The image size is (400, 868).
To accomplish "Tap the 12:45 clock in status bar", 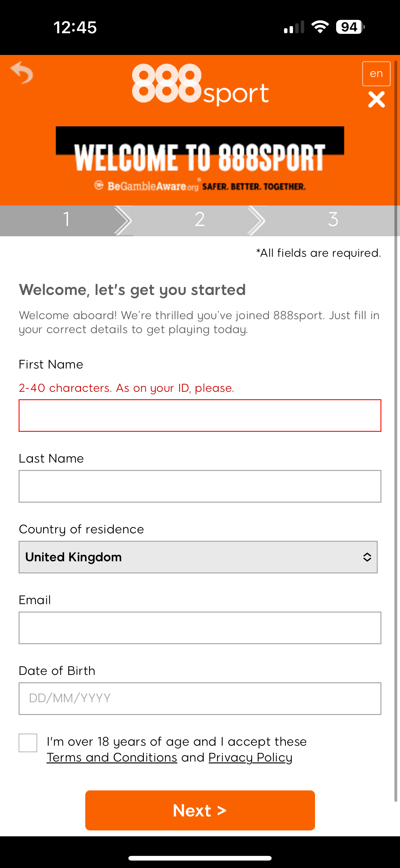I will pyautogui.click(x=75, y=27).
